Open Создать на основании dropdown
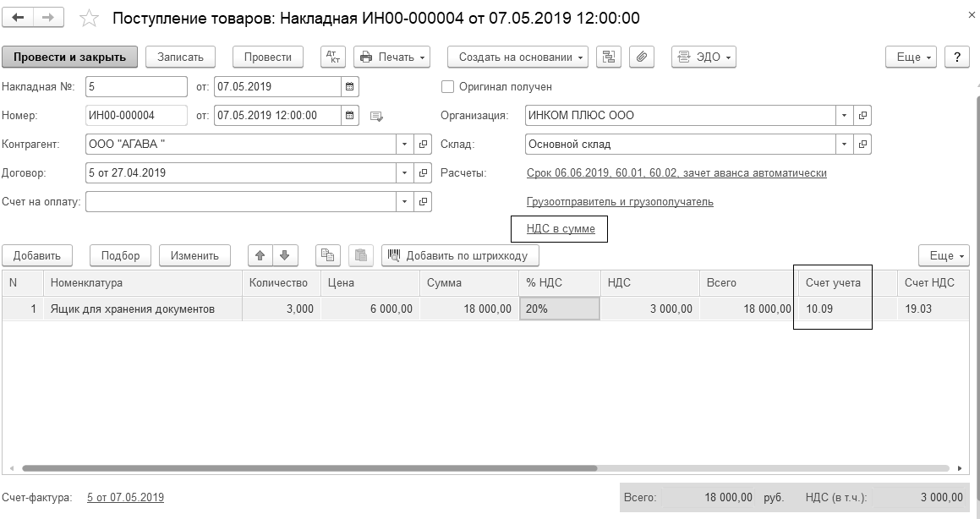 coord(517,57)
